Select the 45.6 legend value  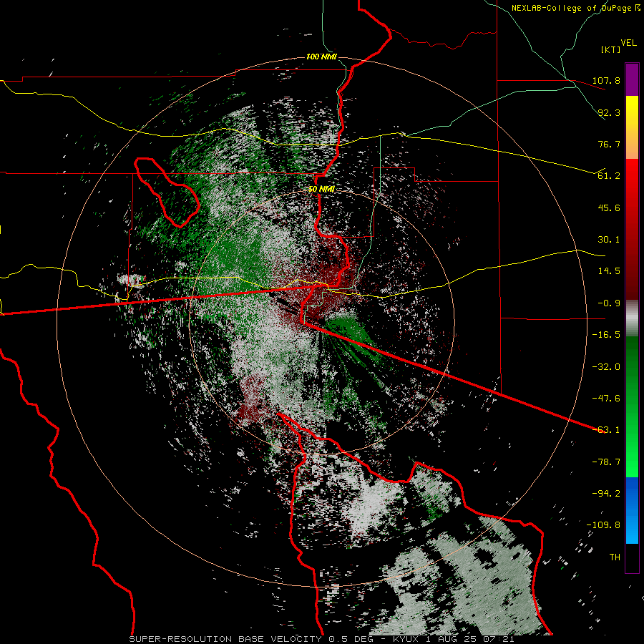click(609, 208)
